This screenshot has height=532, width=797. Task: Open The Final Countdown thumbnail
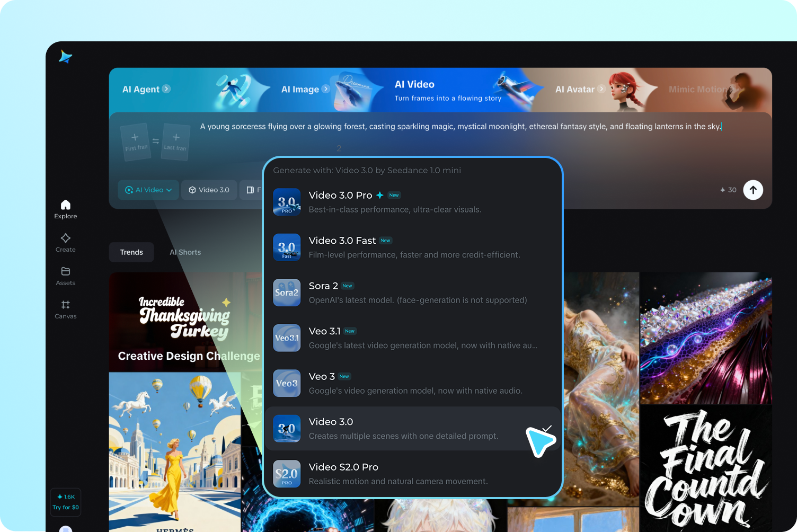706,468
